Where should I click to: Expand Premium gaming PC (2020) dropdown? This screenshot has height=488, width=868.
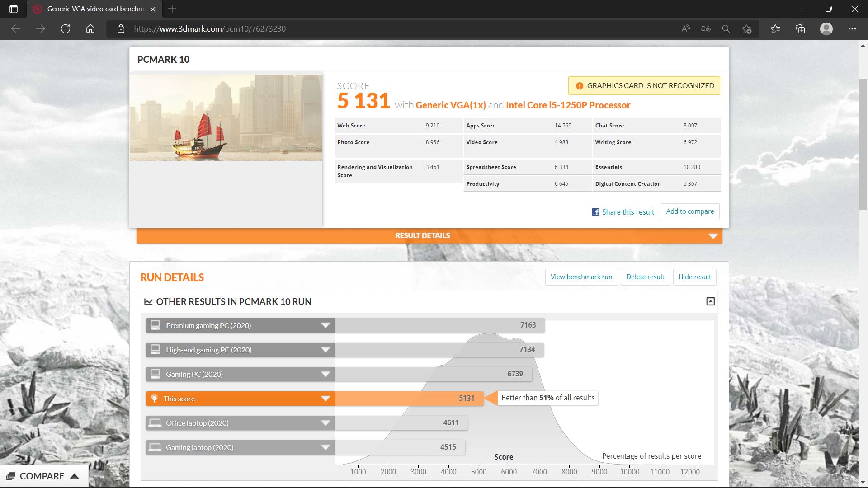[325, 325]
